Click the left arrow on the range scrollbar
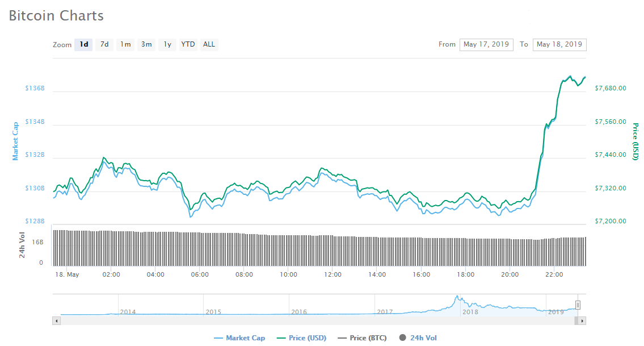Image resolution: width=644 pixels, height=346 pixels. (57, 321)
